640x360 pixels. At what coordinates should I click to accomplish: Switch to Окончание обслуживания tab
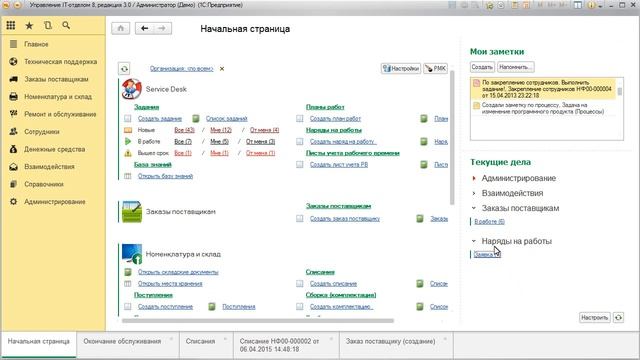(128, 344)
